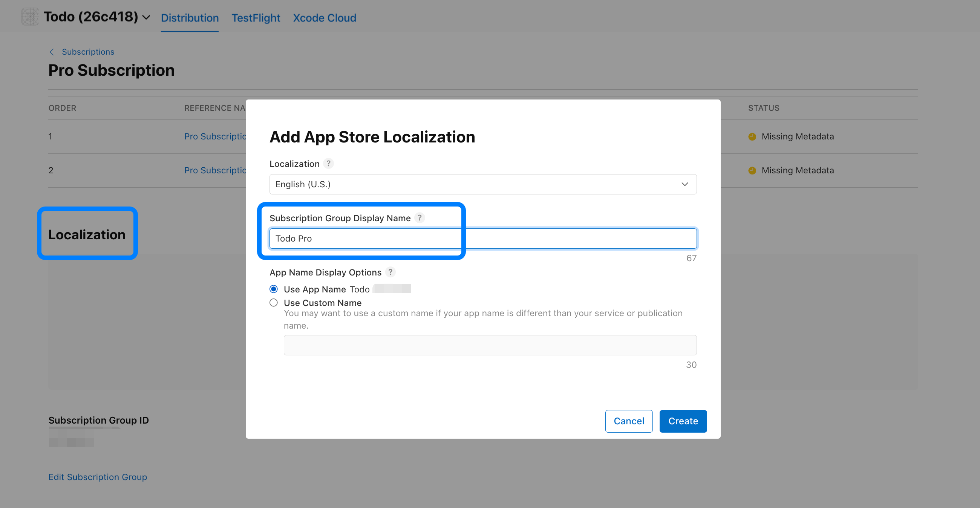Click help icon next to App Name Display Options
The image size is (980, 508).
click(390, 272)
